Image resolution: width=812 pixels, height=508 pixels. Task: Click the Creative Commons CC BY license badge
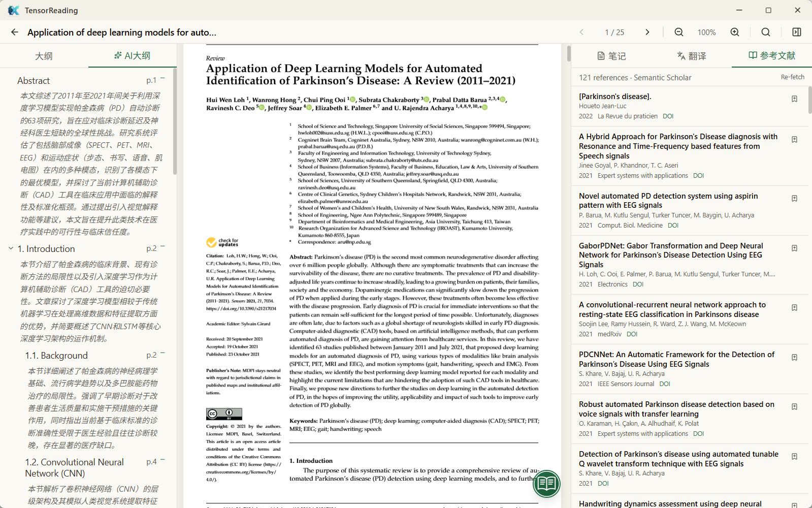pyautogui.click(x=224, y=414)
